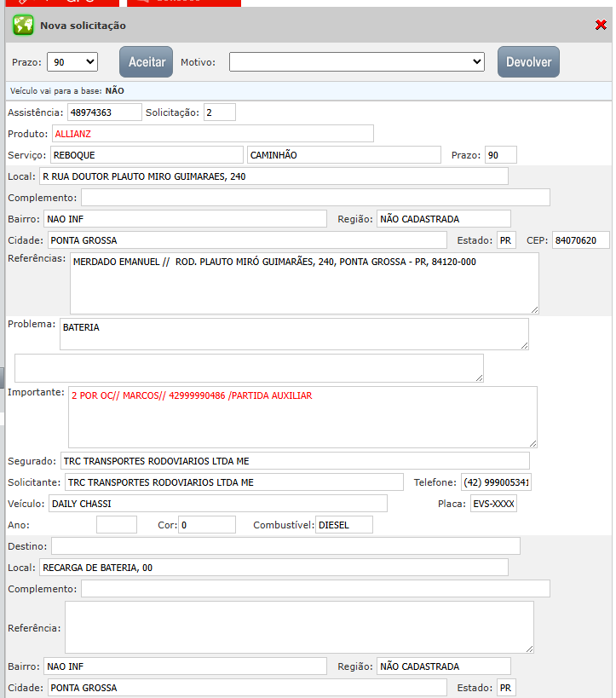Screen dimensions: 616x698
Task: Select the Solicitação field
Action: click(219, 112)
